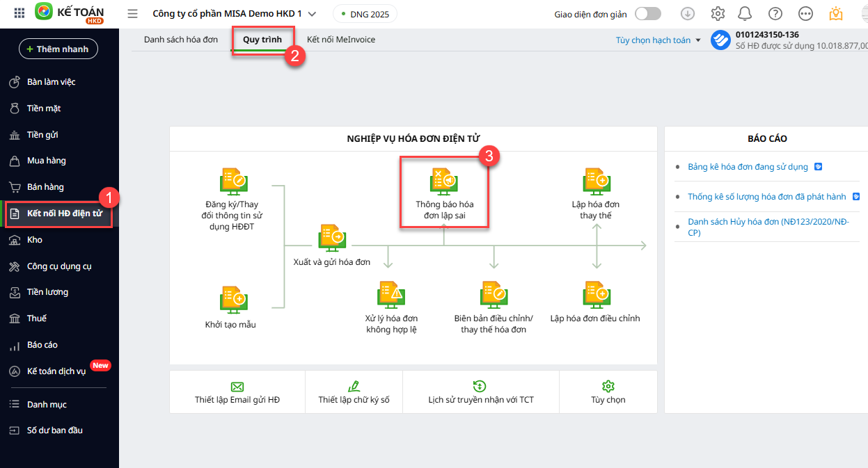The image size is (868, 468).
Task: Click the Thông báo hóa đơn lập sai icon
Action: click(x=443, y=181)
